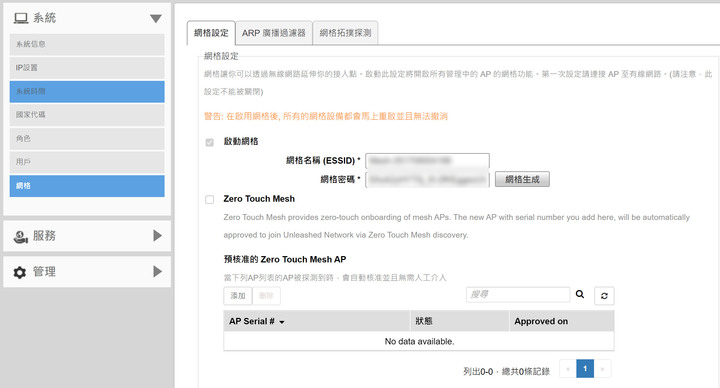Click the services icon beside 服務

tap(21, 236)
